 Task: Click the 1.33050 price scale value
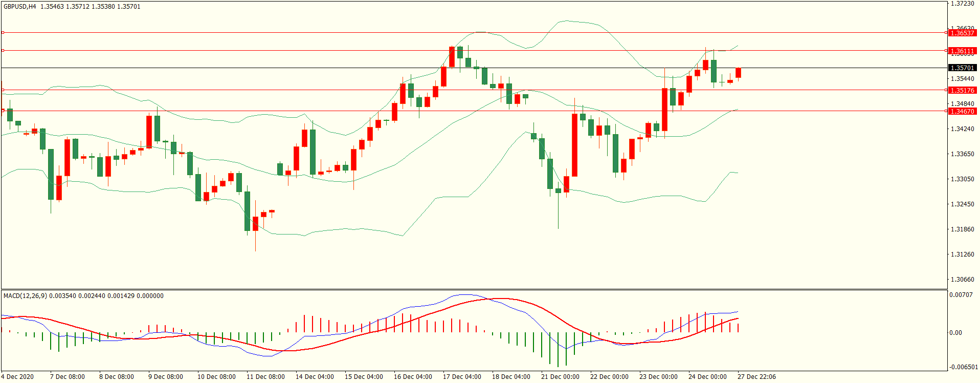(x=962, y=179)
